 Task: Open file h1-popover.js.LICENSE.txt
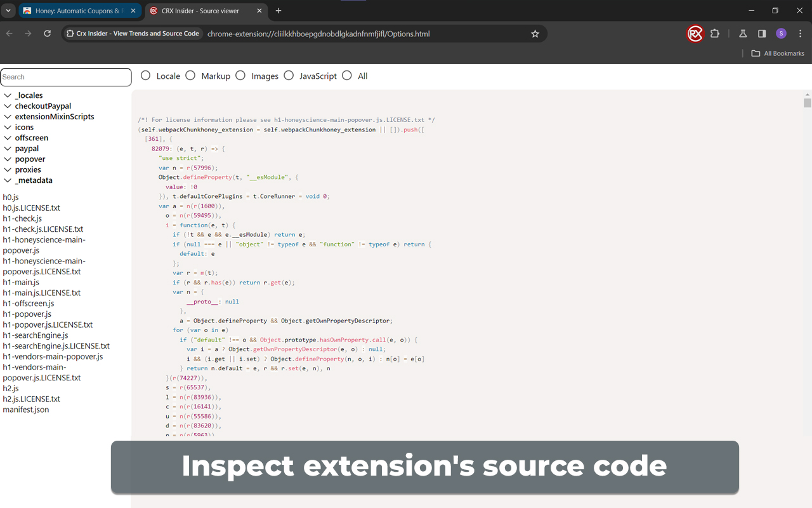[x=48, y=324]
